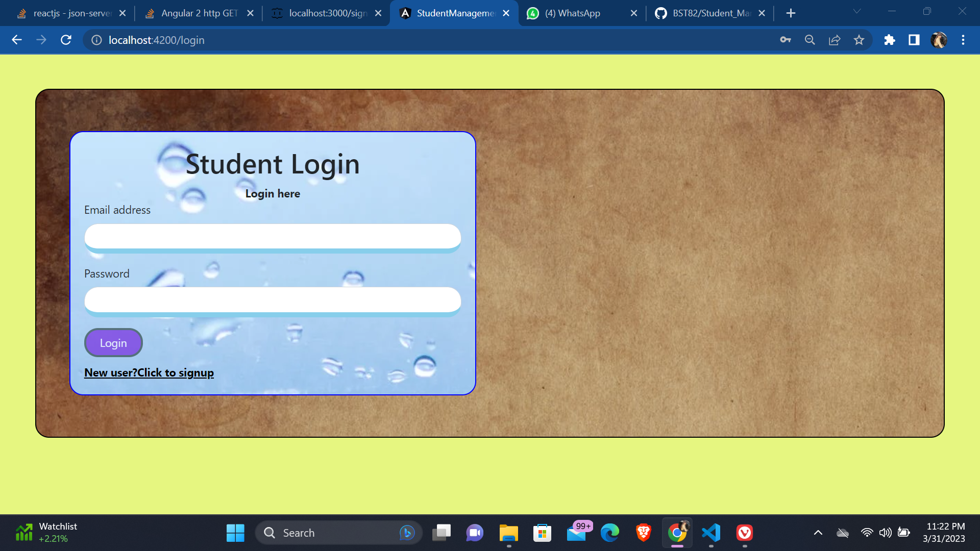Click the key icon in the address bar
The width and height of the screenshot is (980, 551).
tap(786, 40)
